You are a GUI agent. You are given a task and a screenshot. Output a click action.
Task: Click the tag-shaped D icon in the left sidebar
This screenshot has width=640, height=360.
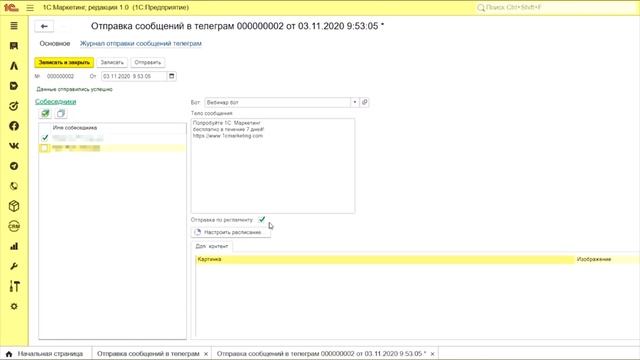pyautogui.click(x=14, y=86)
